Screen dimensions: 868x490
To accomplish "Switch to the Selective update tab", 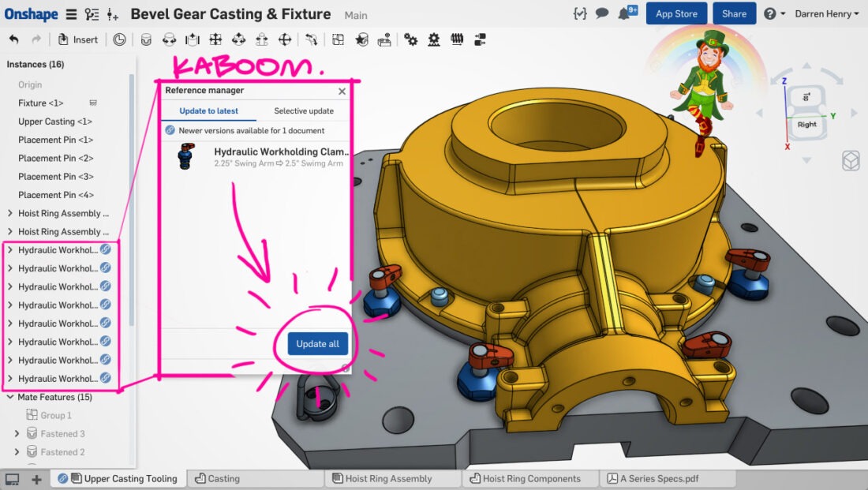I will [304, 111].
